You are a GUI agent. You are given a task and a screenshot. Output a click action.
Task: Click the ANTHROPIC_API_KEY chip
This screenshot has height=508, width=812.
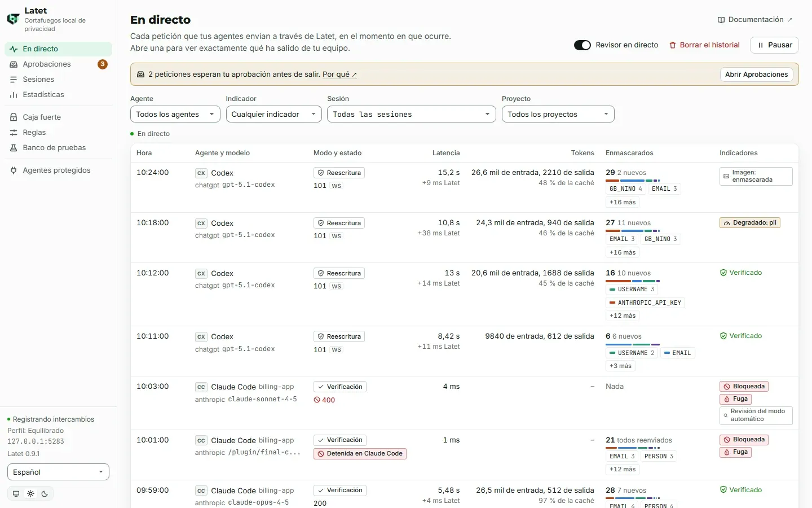(645, 303)
